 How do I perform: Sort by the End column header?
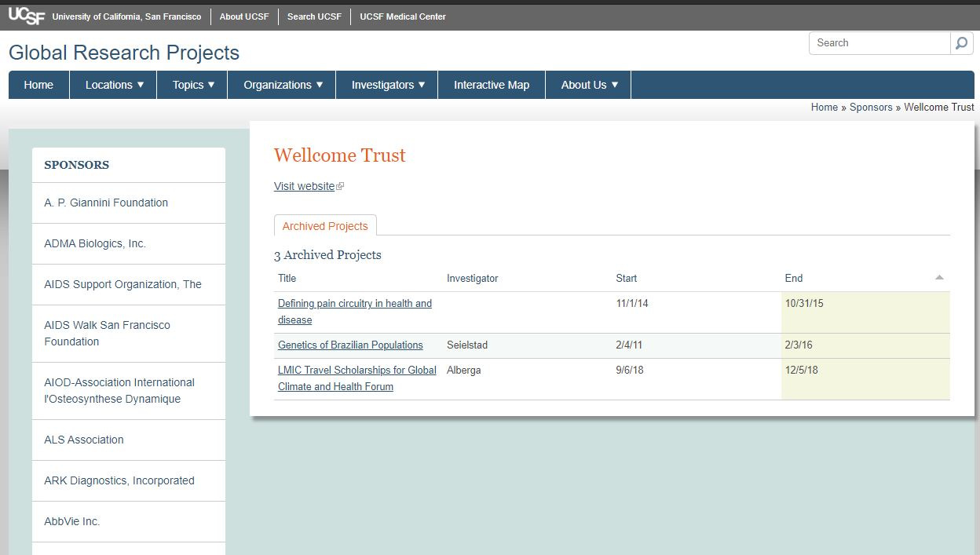[794, 278]
